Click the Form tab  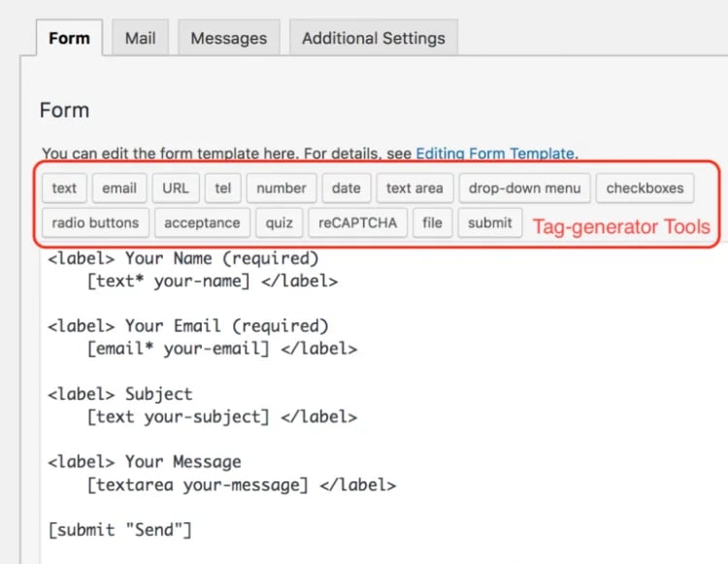69,39
